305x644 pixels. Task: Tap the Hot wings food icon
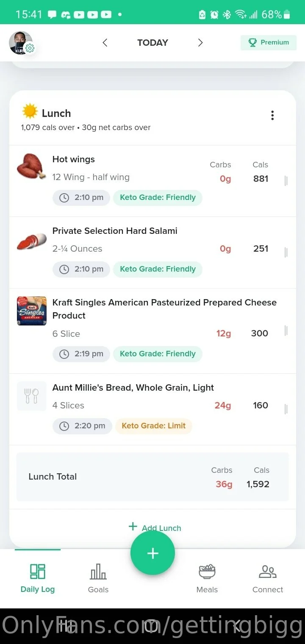tap(31, 166)
